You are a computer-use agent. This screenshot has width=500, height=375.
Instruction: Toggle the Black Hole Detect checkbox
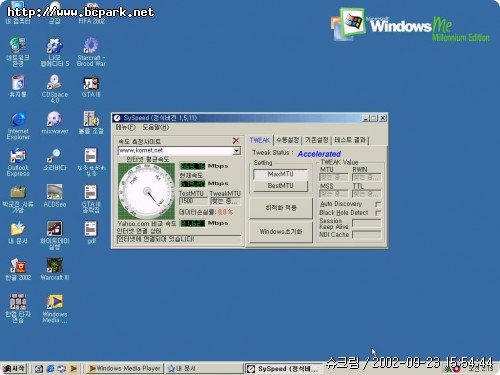coord(378,213)
